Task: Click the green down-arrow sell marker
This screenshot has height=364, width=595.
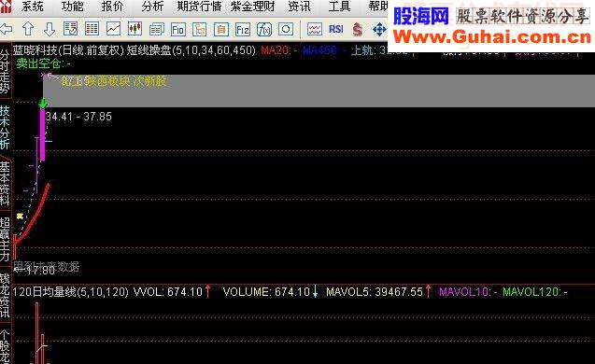Action: pos(43,103)
